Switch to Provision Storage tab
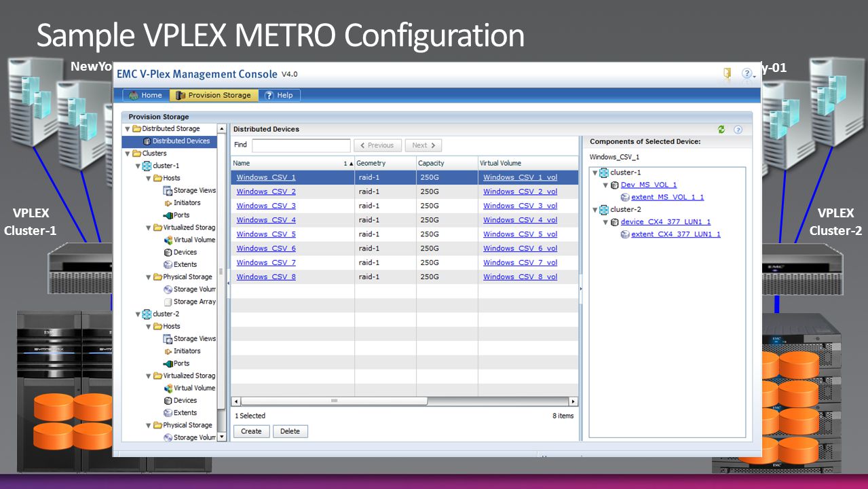This screenshot has width=868, height=489. pos(213,95)
